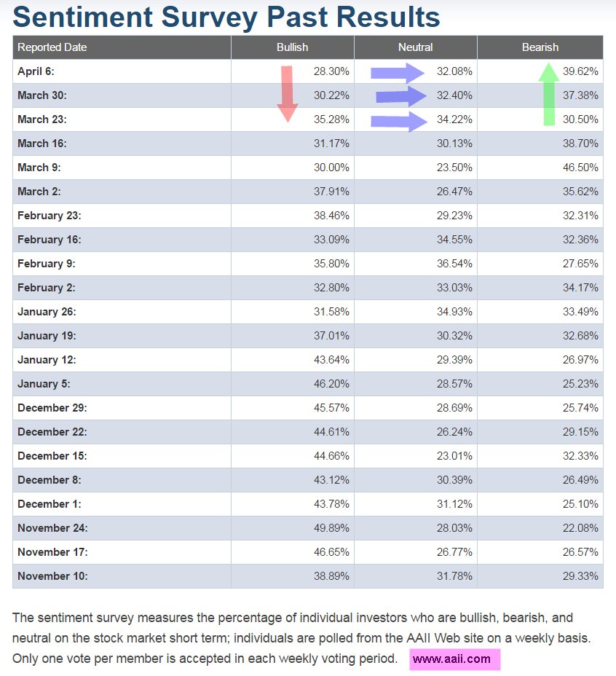
Task: Click the December 15 row label
Action: click(x=52, y=456)
